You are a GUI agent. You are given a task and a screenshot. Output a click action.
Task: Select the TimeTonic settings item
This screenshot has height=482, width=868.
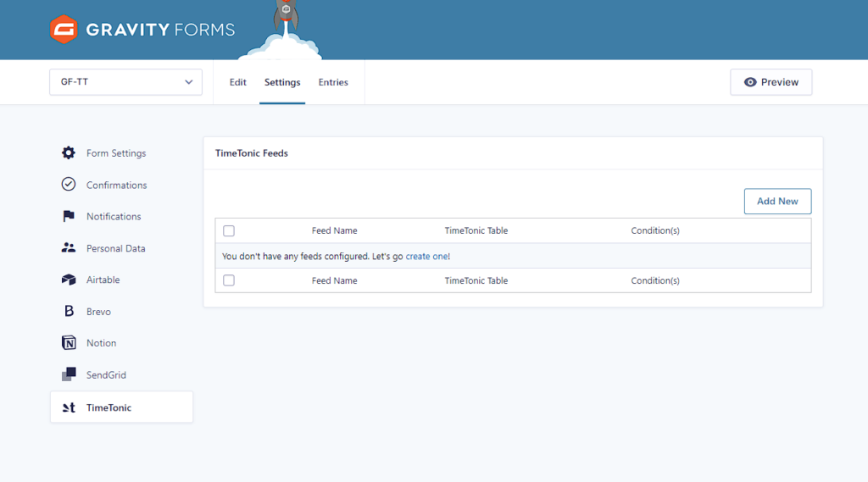122,407
